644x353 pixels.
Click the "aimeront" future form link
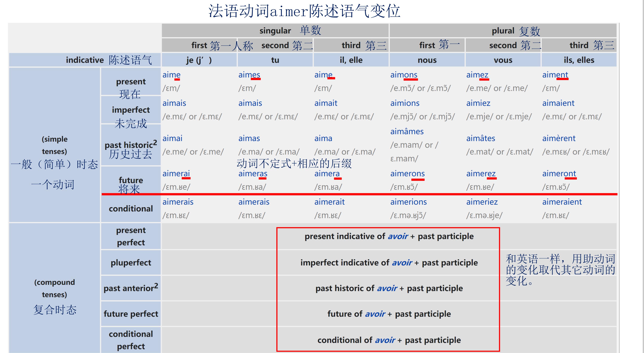coord(559,173)
